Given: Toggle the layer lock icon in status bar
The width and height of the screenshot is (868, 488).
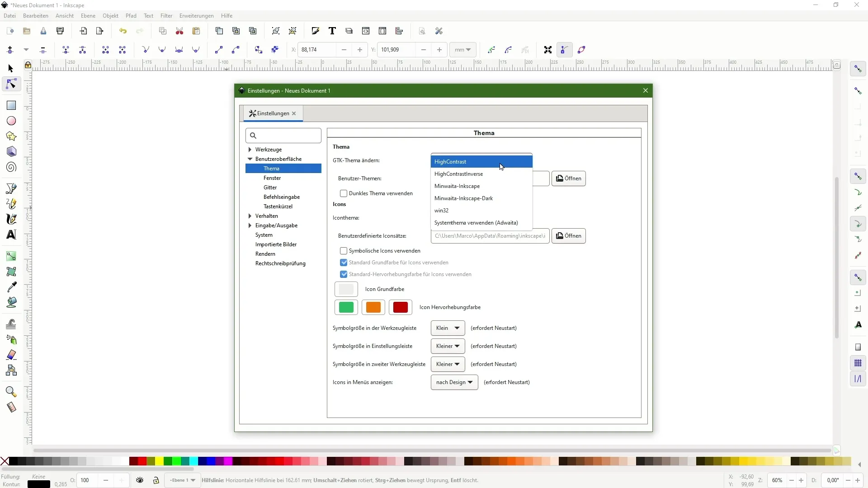Looking at the screenshot, I should [x=156, y=480].
